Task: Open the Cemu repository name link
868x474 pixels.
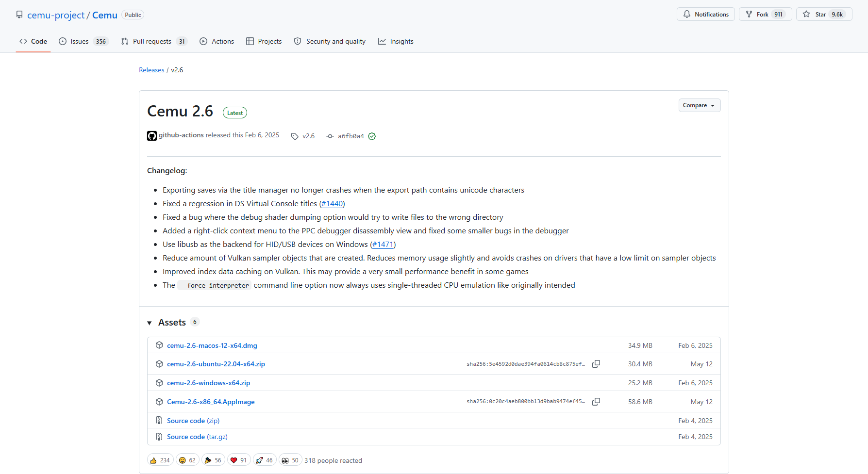Action: coord(105,15)
